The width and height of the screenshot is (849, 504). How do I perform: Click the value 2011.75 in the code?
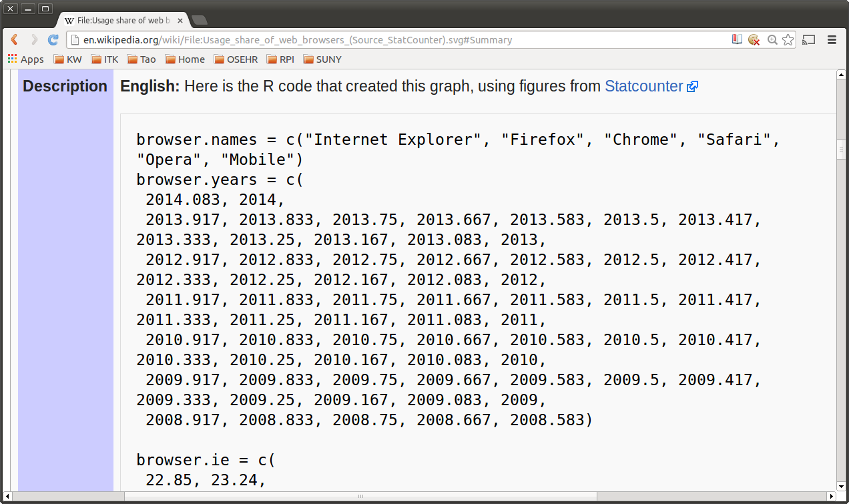(365, 300)
